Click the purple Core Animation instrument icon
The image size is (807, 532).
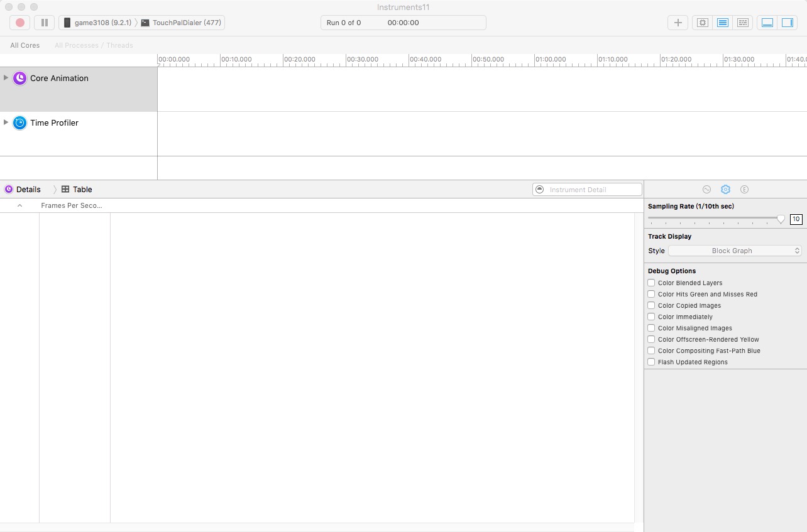point(20,79)
